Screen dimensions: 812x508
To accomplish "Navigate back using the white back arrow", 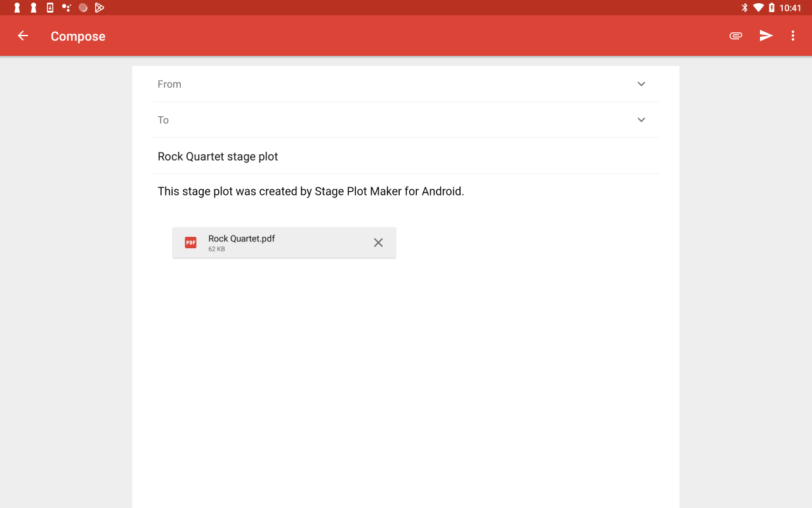I will point(23,36).
